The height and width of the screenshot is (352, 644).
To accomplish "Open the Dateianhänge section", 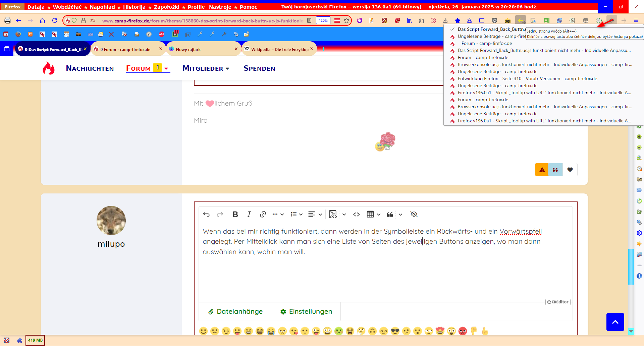I will pyautogui.click(x=235, y=311).
